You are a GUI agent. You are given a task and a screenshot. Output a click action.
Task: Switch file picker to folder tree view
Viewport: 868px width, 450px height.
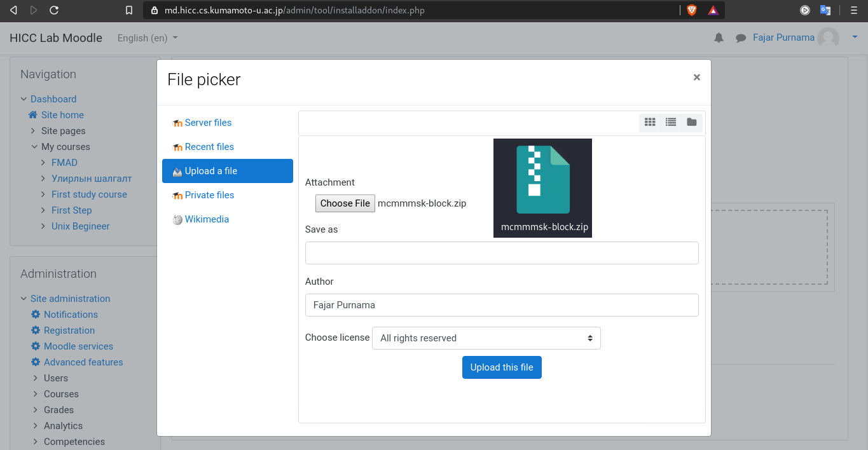pos(692,122)
